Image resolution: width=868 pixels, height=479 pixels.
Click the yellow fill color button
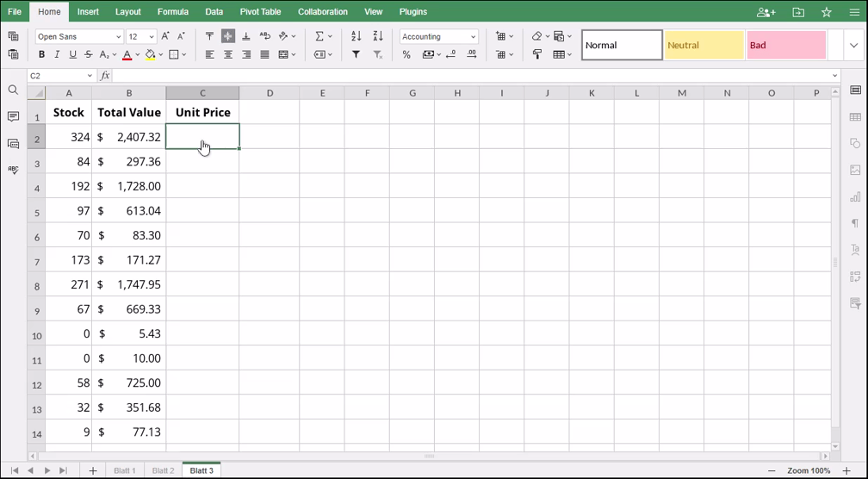tap(150, 54)
